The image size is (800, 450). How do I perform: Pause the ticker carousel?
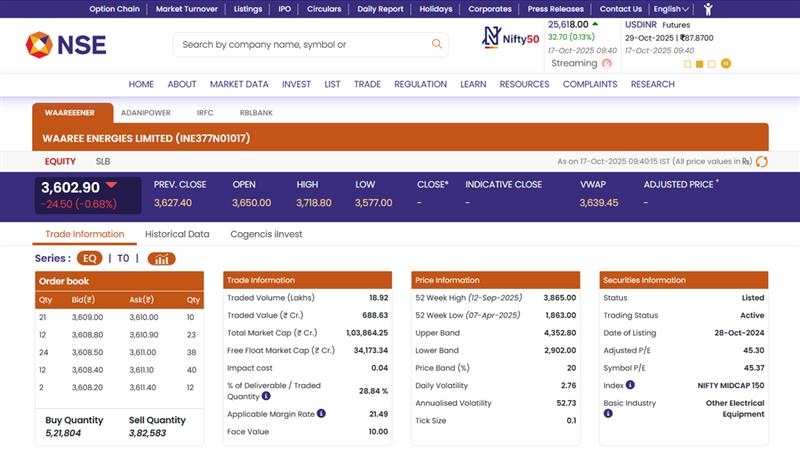click(726, 63)
